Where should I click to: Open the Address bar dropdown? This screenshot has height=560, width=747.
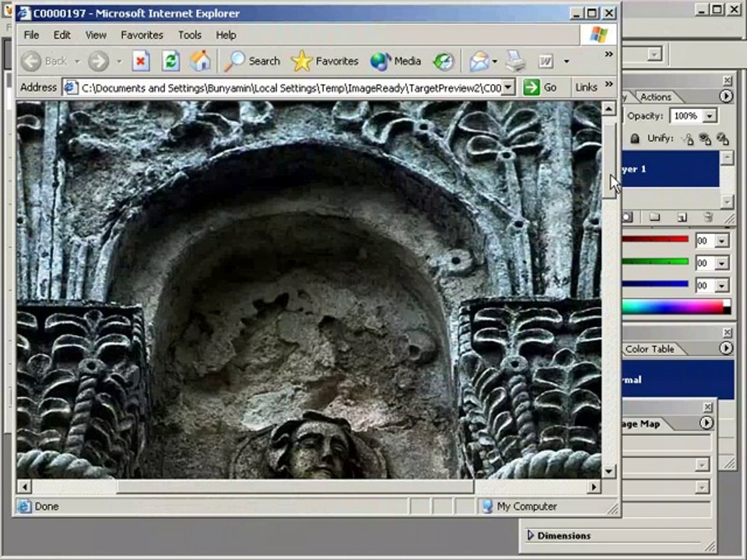[508, 87]
